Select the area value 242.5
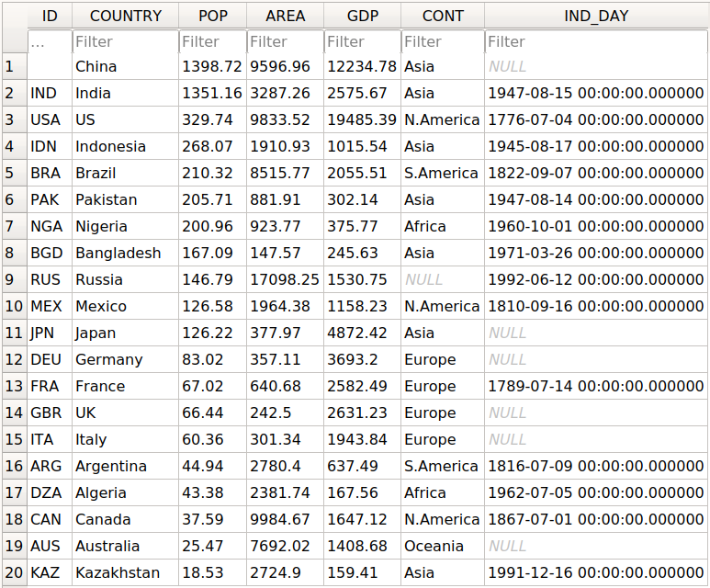Viewport: 710px width, 588px height. pyautogui.click(x=286, y=413)
